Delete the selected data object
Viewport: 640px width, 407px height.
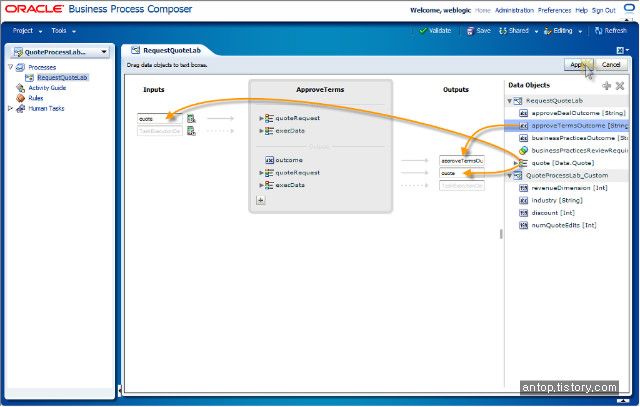click(620, 86)
